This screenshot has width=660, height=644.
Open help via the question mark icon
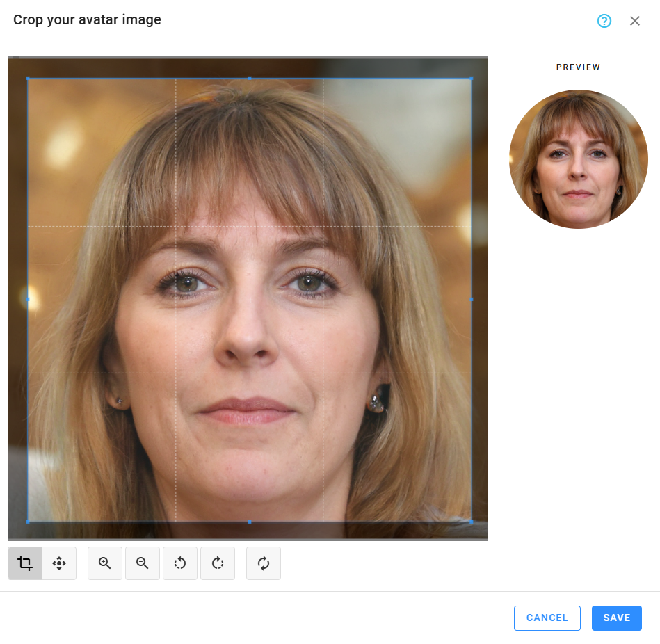click(604, 21)
